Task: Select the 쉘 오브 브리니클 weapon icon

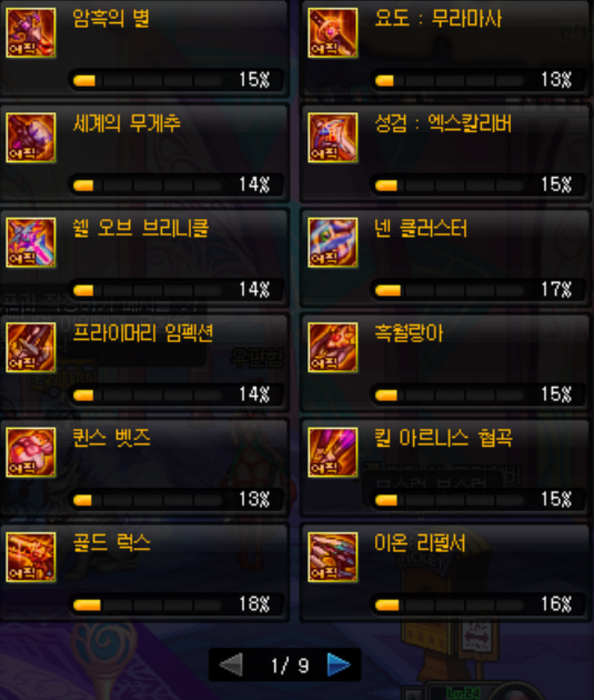Action: pos(31,243)
